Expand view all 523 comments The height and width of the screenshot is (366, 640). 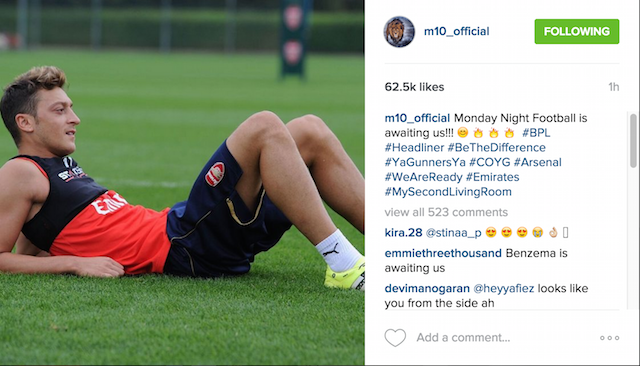446,212
